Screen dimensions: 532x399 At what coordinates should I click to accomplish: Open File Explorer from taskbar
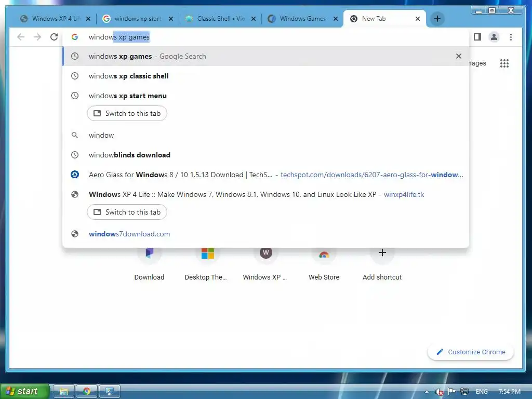(x=64, y=391)
